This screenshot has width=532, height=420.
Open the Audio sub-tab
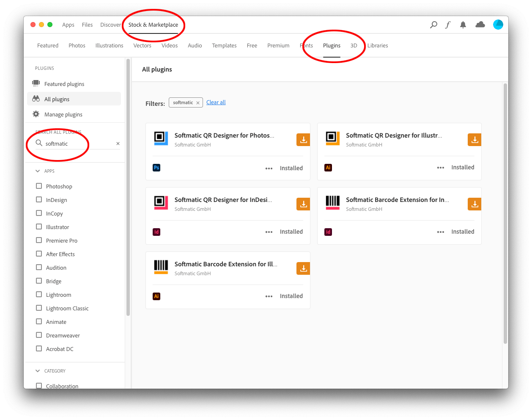[x=195, y=45]
